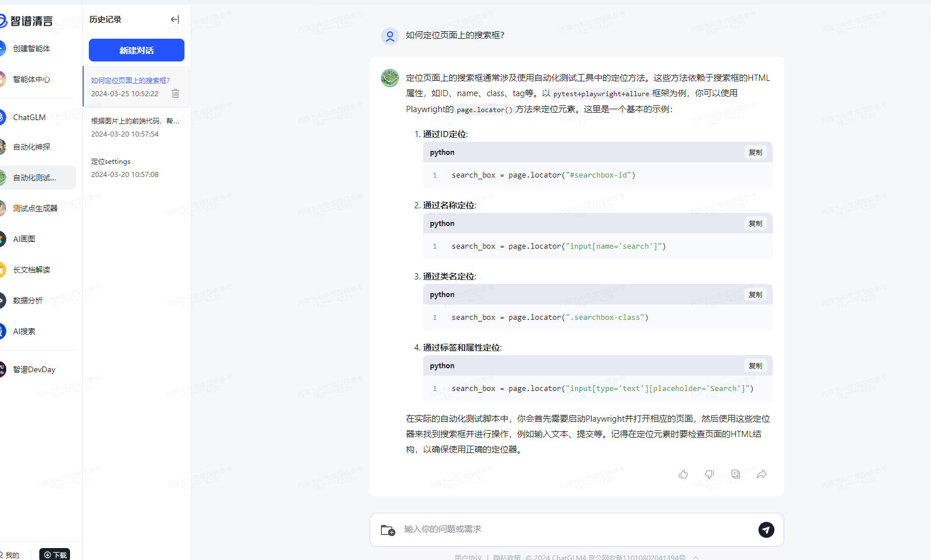Image resolution: width=931 pixels, height=560 pixels.
Task: Copy the input[name='search'] code block
Action: [x=756, y=224]
